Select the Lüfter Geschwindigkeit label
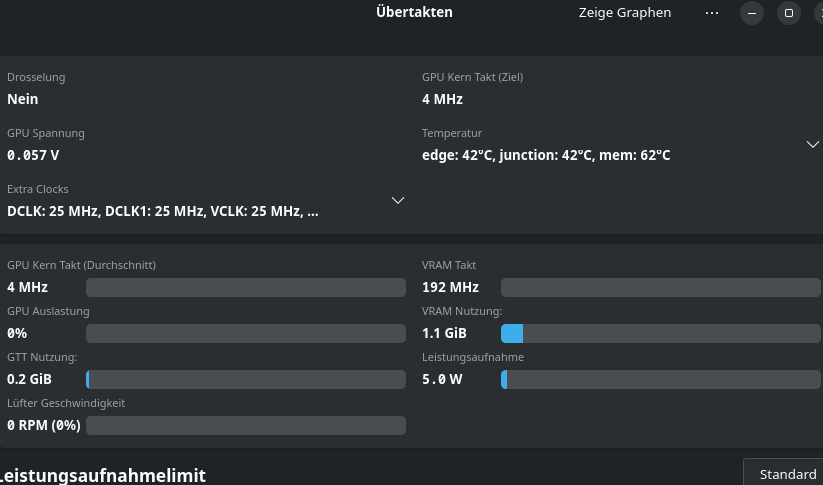The width and height of the screenshot is (823, 485). (66, 403)
